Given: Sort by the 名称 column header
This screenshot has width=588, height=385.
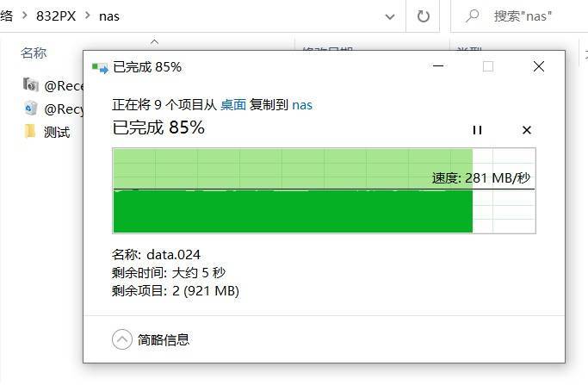Looking at the screenshot, I should coord(34,53).
